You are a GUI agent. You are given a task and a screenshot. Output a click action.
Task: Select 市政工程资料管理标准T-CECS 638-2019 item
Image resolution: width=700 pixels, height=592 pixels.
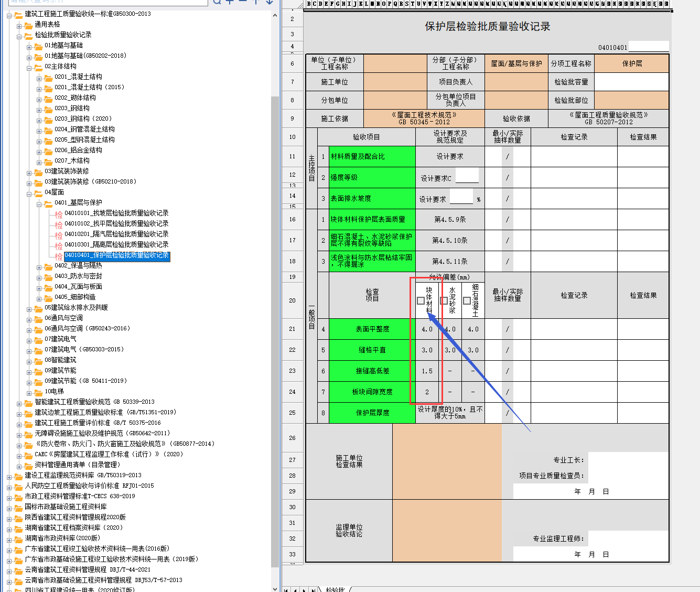coord(80,497)
